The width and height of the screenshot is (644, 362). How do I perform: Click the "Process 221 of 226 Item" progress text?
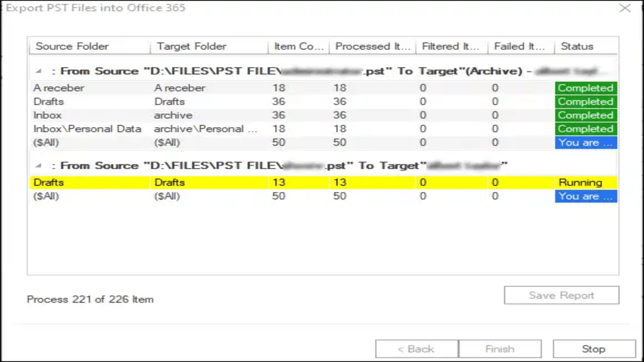click(x=90, y=299)
